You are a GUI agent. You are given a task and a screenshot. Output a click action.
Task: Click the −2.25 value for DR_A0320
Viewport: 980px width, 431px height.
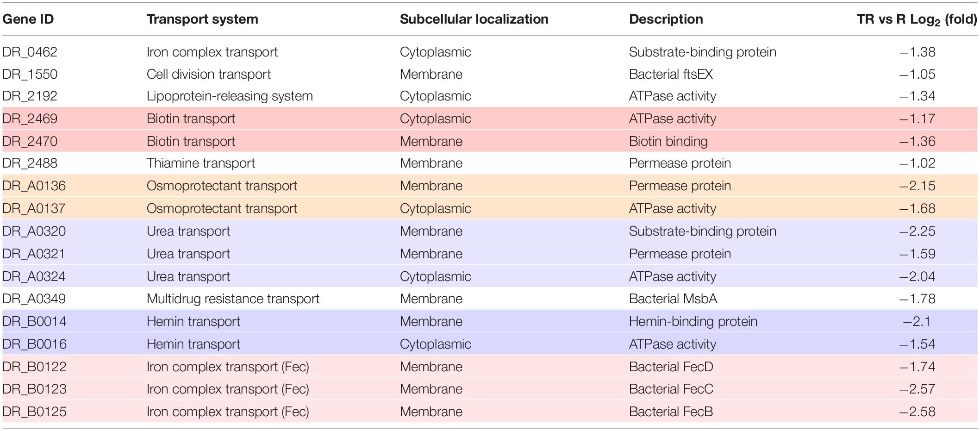pos(917,231)
